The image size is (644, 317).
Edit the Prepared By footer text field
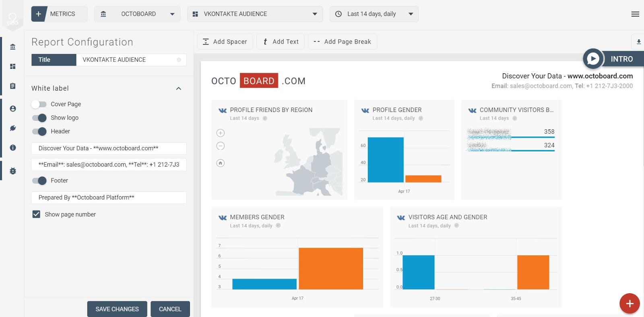[109, 197]
